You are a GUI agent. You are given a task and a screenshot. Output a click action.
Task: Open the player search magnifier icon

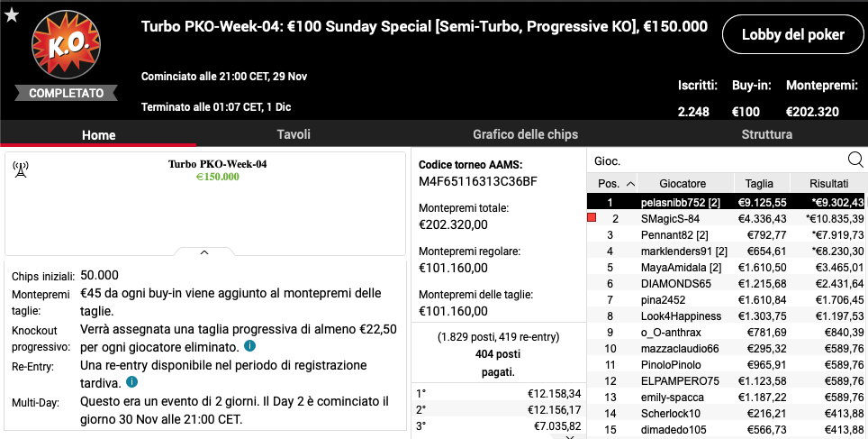pos(855,160)
